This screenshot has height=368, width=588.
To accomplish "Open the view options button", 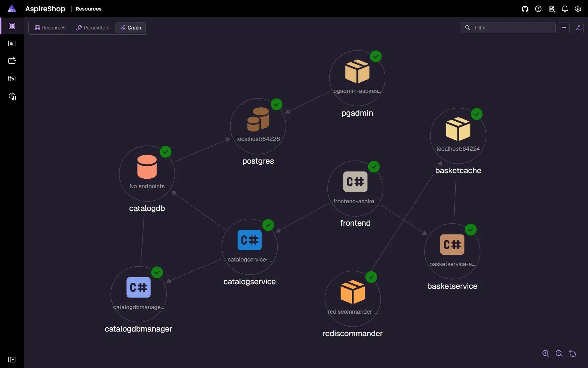I will tap(578, 28).
